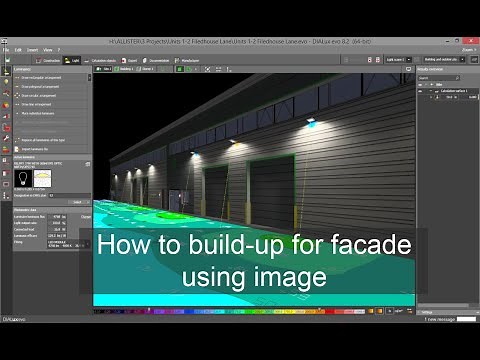Click the second red calculator icon
Image resolution: width=480 pixels, height=360 pixels.
click(x=378, y=60)
